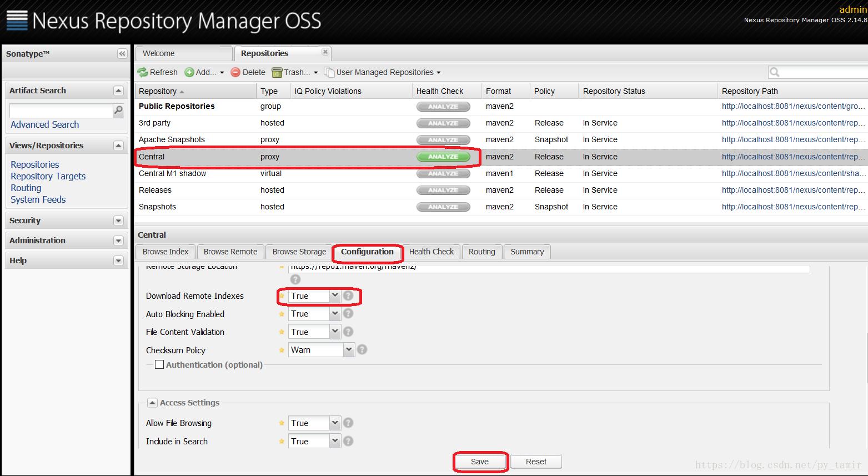Collapse the Access Settings section
This screenshot has width=868, height=476.
(x=152, y=403)
